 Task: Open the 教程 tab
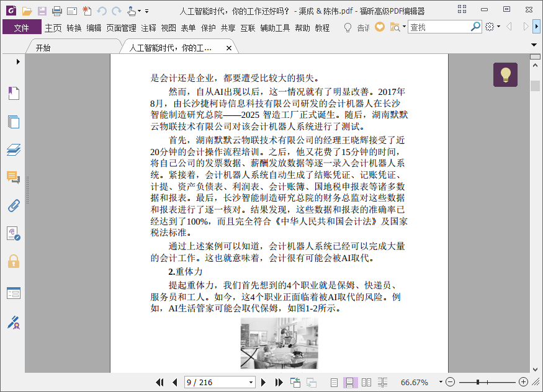(322, 28)
